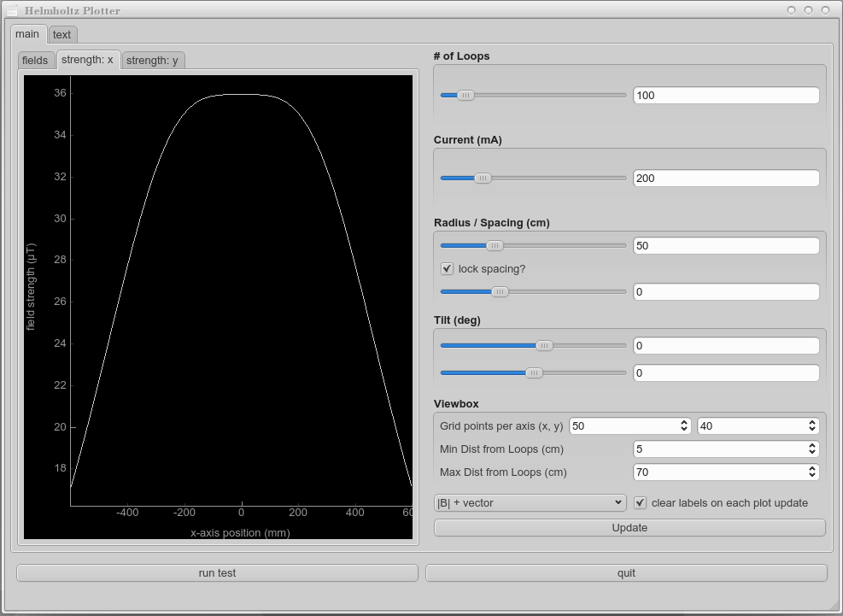Screen dimensions: 843x616
Task: Disable clear labels on each plot update
Action: [641, 503]
